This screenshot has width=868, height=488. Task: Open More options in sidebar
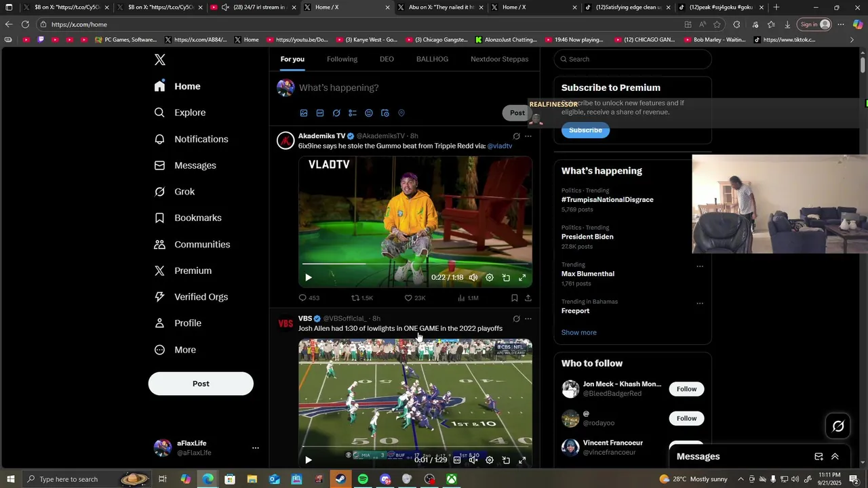point(176,350)
